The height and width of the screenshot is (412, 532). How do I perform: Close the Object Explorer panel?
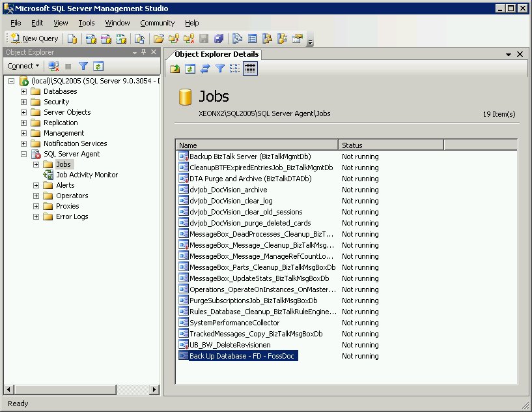pyautogui.click(x=154, y=51)
